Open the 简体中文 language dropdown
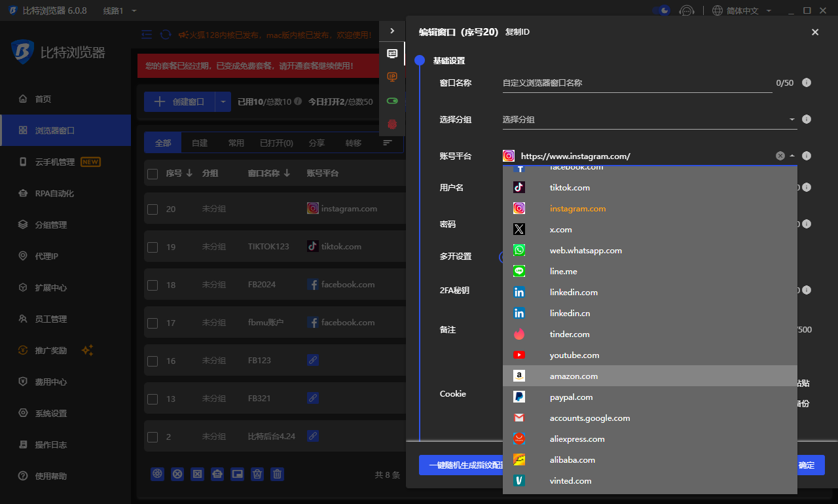This screenshot has width=838, height=504. [x=742, y=10]
